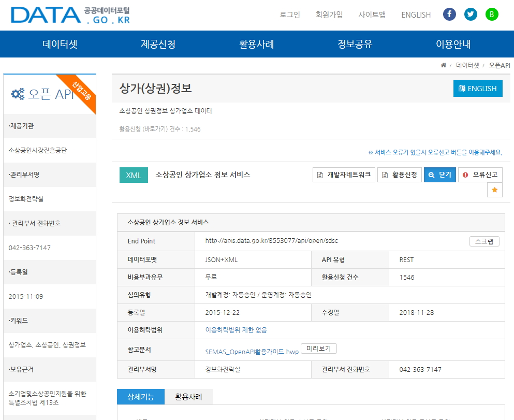Click 이용허락범위 제한 없음 link
The image size is (514, 420).
(x=236, y=330)
